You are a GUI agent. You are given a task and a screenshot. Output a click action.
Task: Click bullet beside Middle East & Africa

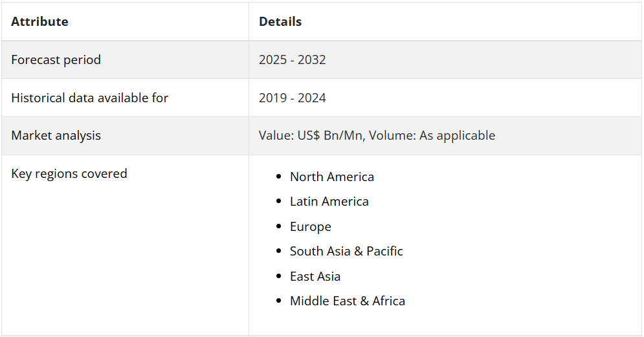click(279, 301)
